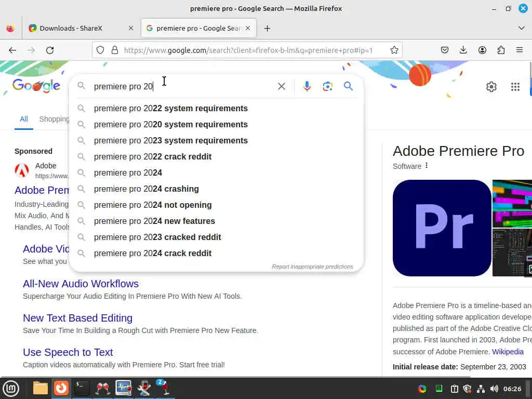Image resolution: width=532 pixels, height=399 pixels.
Task: Go back to previous page
Action: click(12, 50)
